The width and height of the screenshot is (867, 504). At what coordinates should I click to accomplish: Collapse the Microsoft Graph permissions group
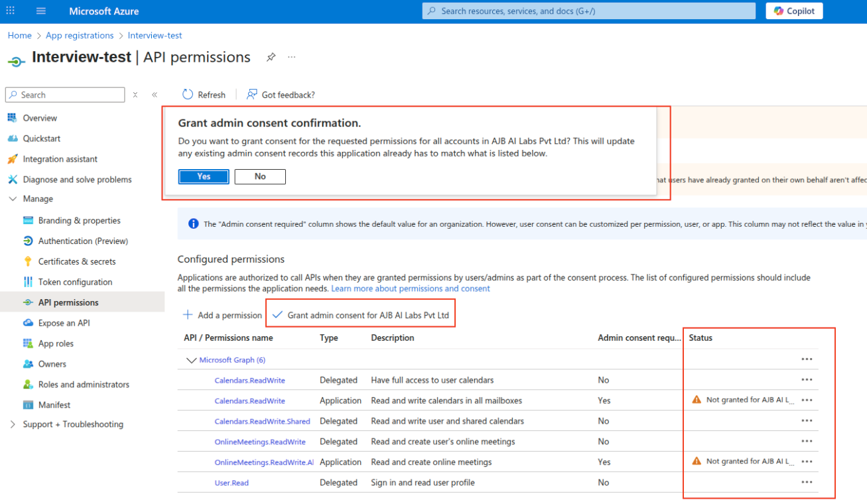pos(192,360)
